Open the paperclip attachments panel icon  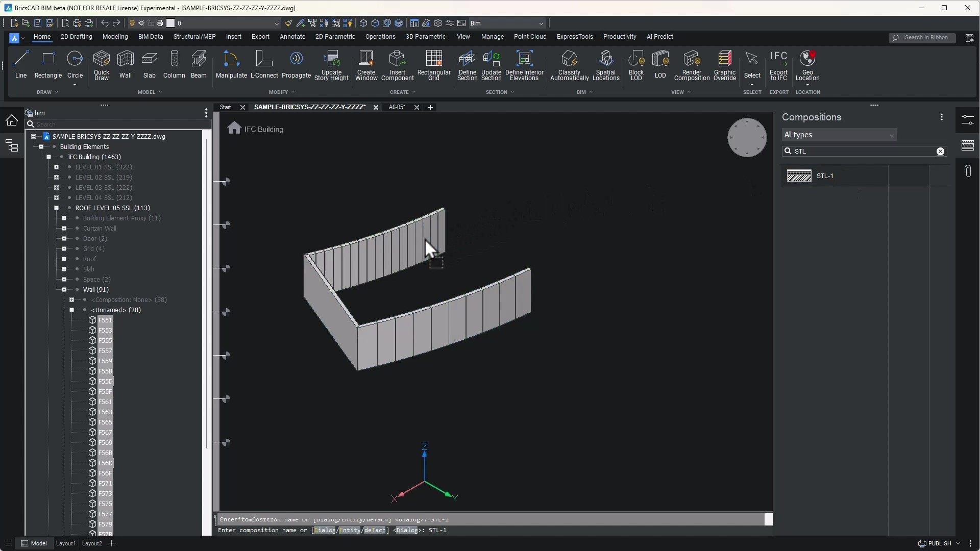point(968,171)
